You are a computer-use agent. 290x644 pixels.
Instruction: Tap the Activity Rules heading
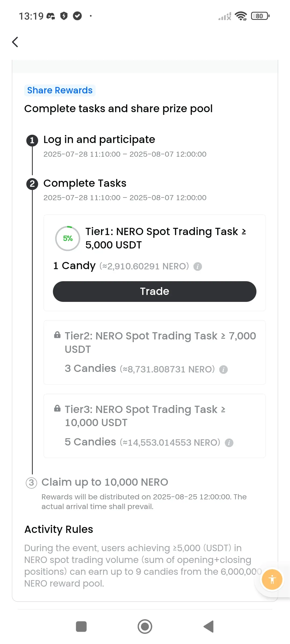pyautogui.click(x=59, y=529)
